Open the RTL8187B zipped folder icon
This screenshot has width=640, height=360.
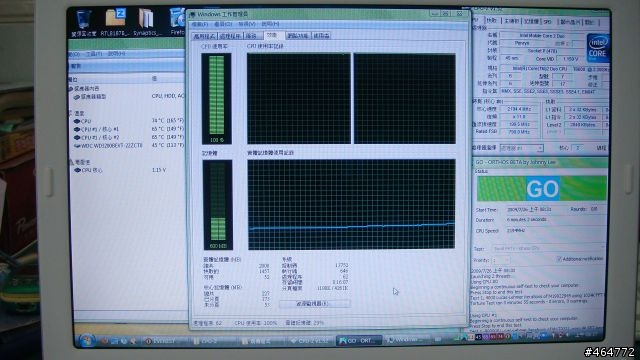114,22
